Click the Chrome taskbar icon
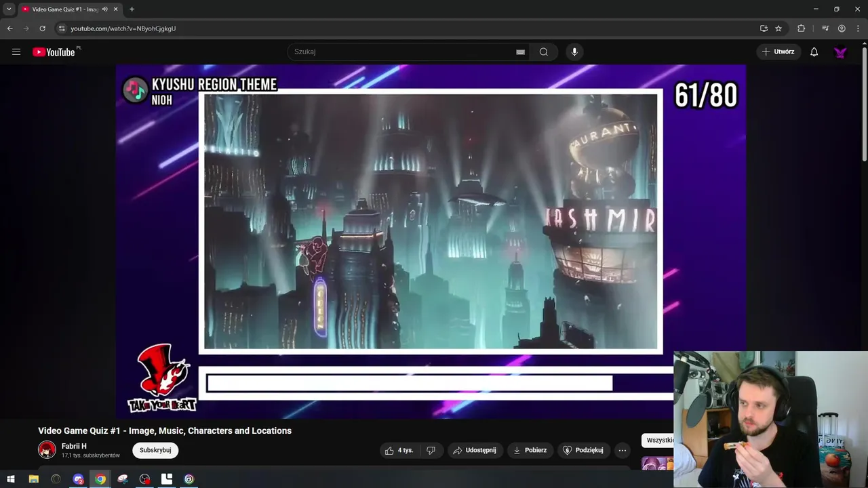Viewport: 868px width, 488px height. 100,479
